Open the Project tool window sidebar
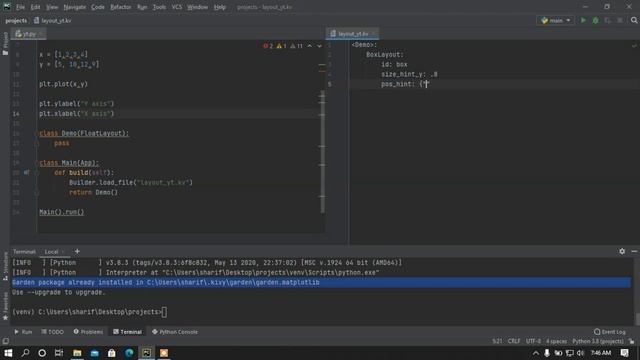 click(x=5, y=43)
